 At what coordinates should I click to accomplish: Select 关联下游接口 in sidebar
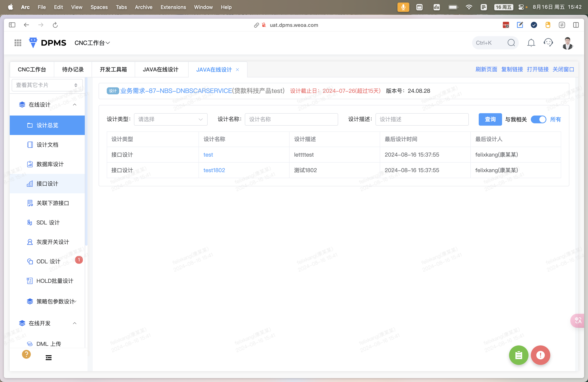tap(47, 203)
